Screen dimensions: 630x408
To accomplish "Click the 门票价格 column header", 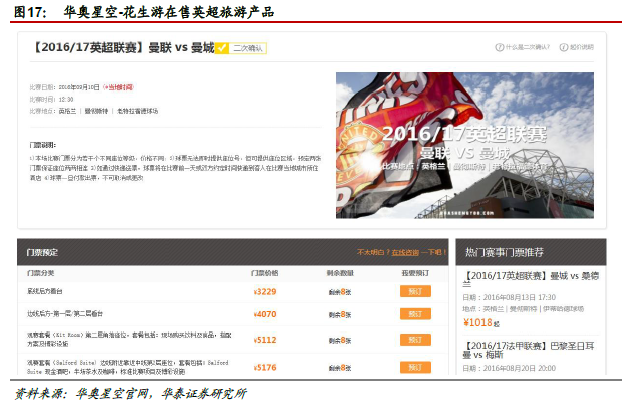I will [x=264, y=273].
